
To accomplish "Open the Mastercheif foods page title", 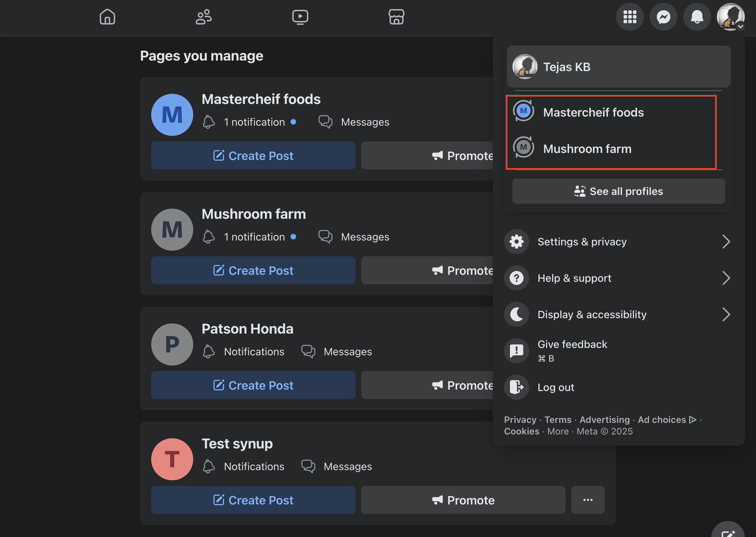I will [x=261, y=99].
